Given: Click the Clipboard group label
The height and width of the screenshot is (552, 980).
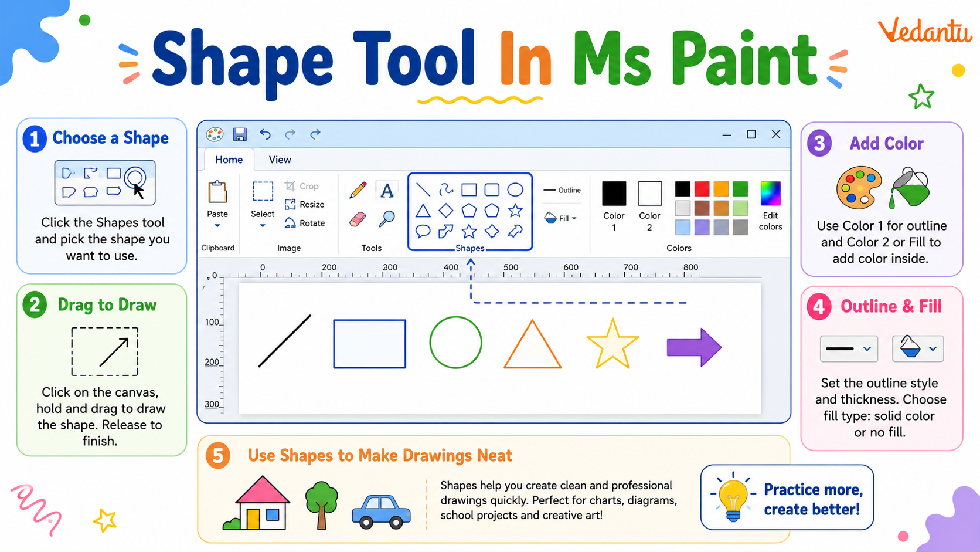Looking at the screenshot, I should pos(218,248).
